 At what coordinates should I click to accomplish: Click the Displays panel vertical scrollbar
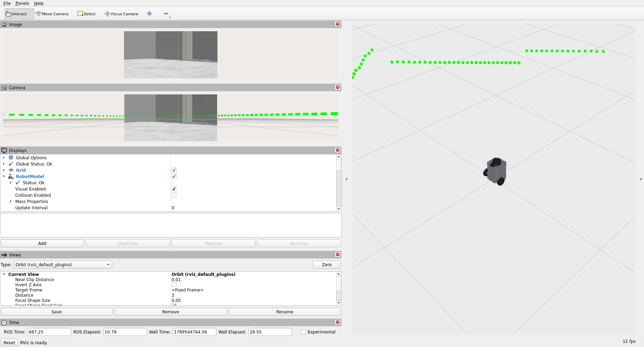(339, 183)
